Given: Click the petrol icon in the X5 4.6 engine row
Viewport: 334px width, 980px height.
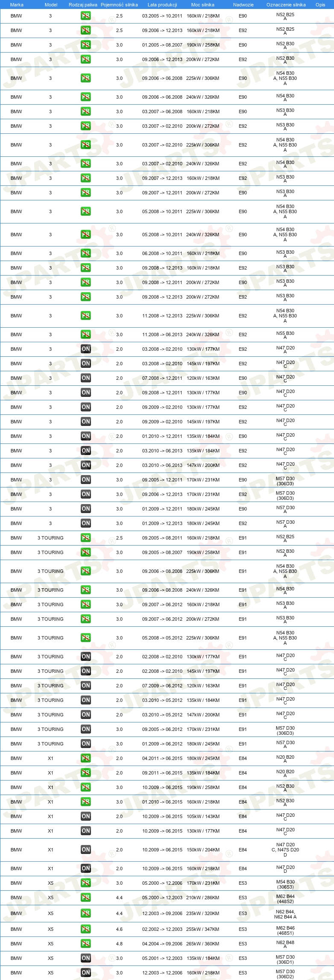Looking at the screenshot, I should point(85,929).
